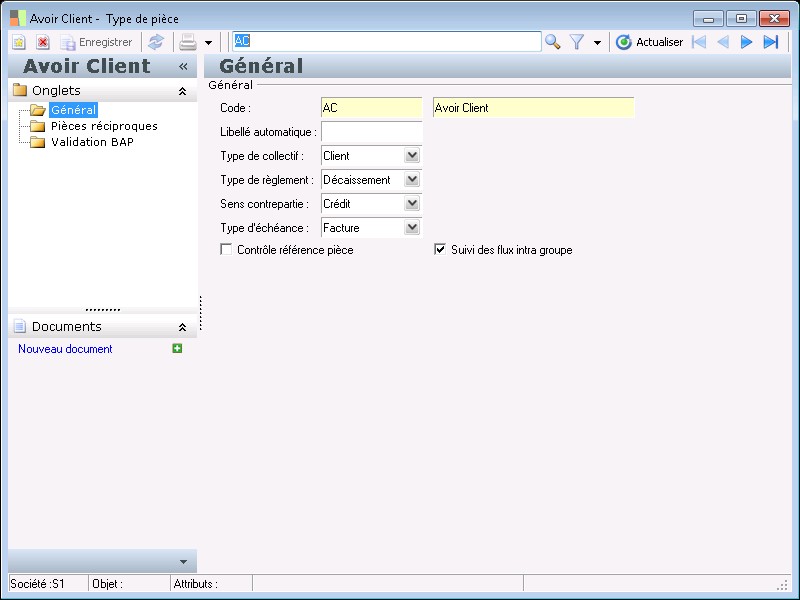Open the Type d'échéance dropdown
This screenshot has height=600, width=800.
pos(412,227)
